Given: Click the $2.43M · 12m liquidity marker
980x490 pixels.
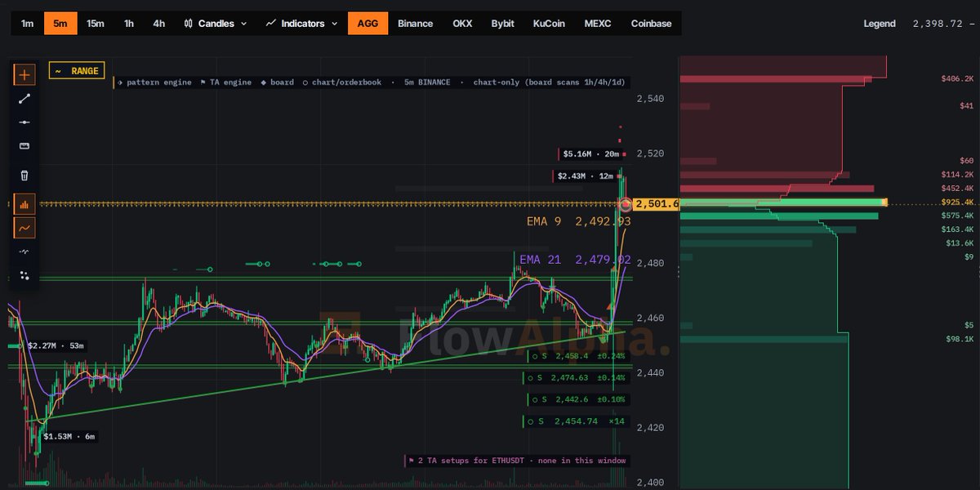Looking at the screenshot, I should click(x=586, y=176).
